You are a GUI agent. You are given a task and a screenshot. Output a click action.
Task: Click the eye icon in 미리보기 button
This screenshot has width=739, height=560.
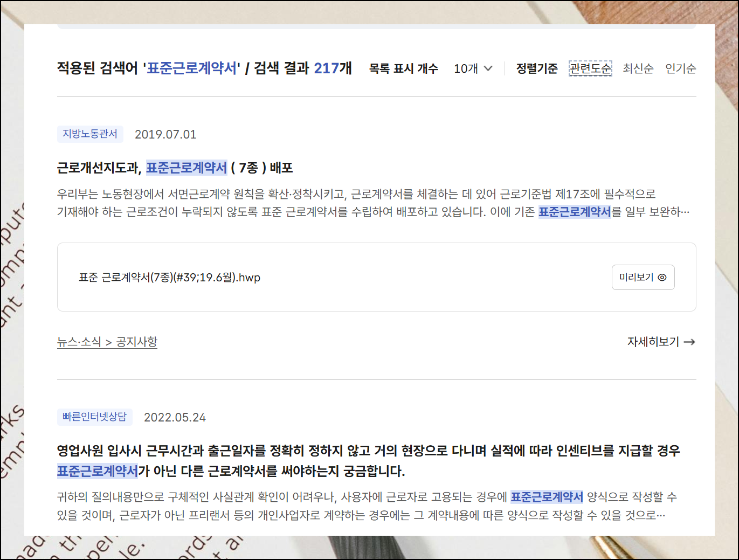coord(662,277)
